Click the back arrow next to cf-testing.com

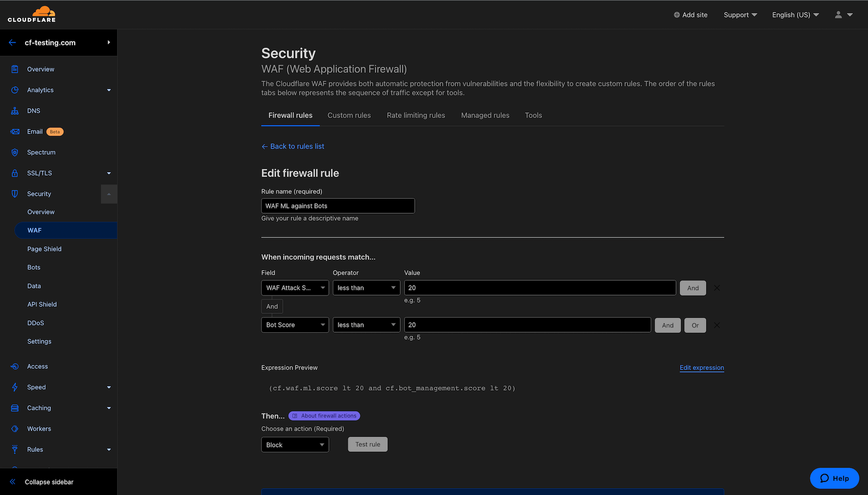point(13,43)
